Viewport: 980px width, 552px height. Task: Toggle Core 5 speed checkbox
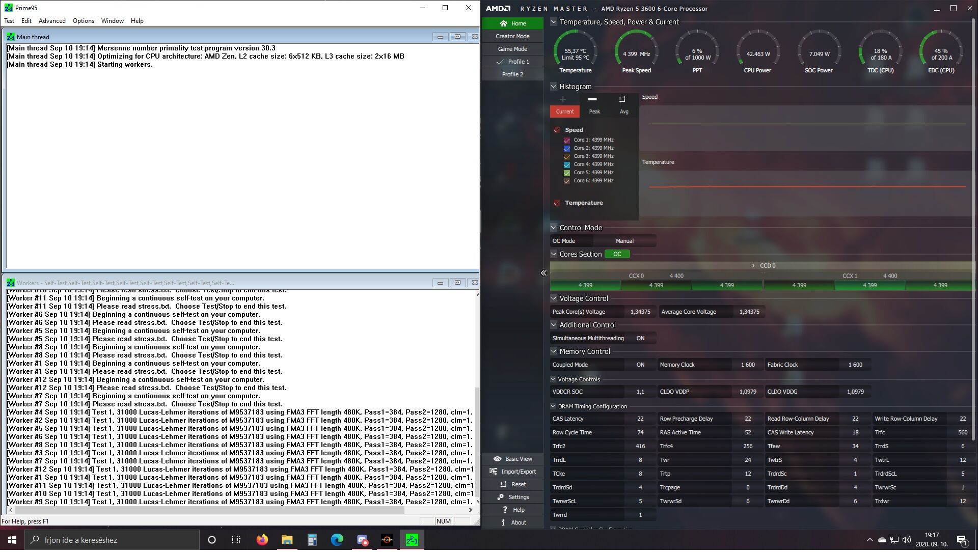point(568,173)
